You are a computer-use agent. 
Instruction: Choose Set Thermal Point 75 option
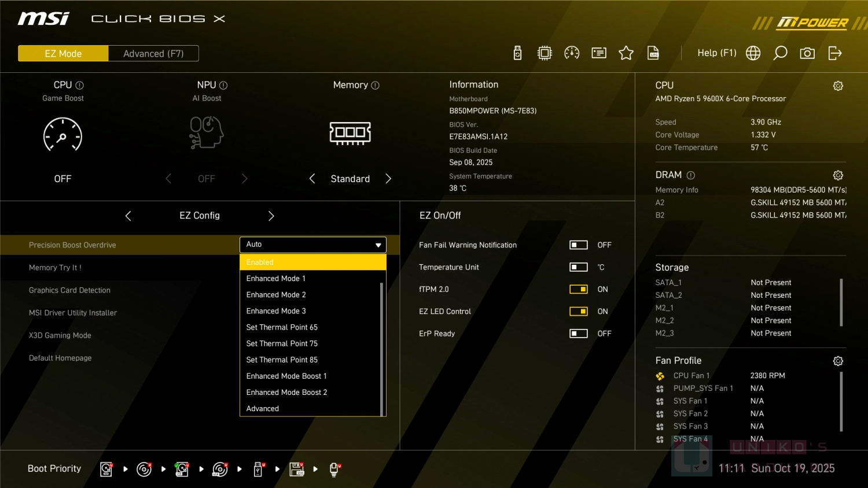[282, 343]
